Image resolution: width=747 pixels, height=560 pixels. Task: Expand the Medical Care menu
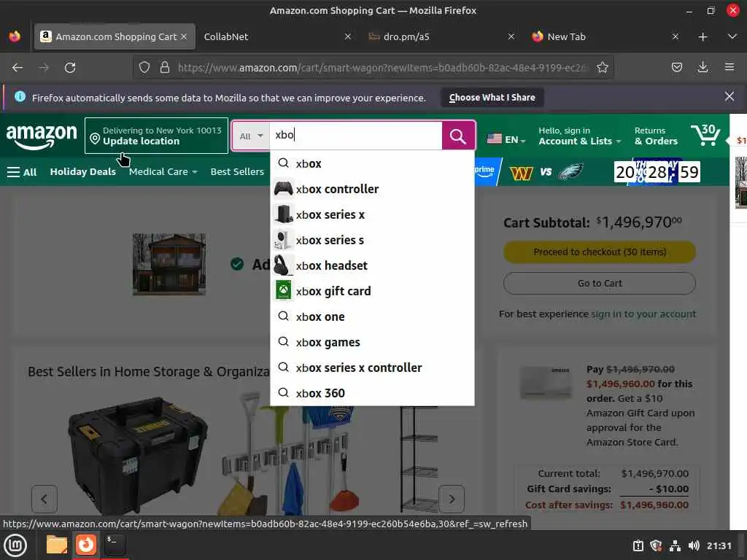point(163,172)
